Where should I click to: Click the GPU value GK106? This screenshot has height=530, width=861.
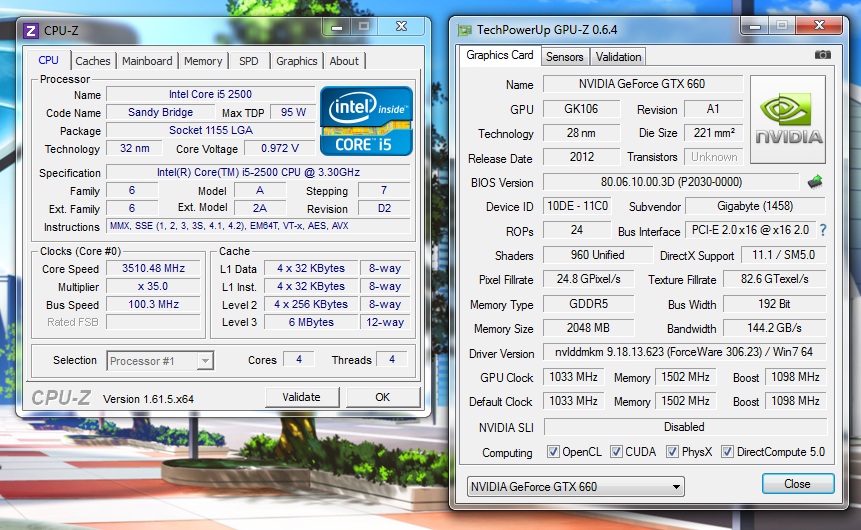582,109
